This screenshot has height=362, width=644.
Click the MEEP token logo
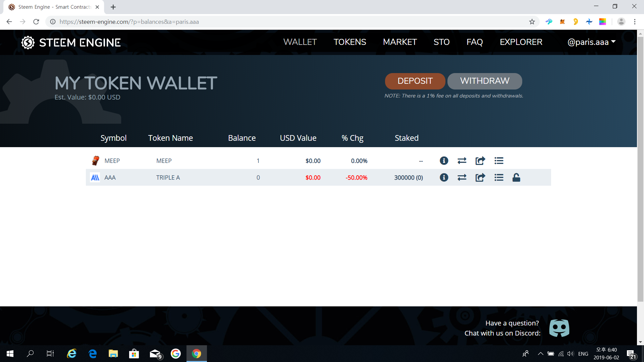96,161
